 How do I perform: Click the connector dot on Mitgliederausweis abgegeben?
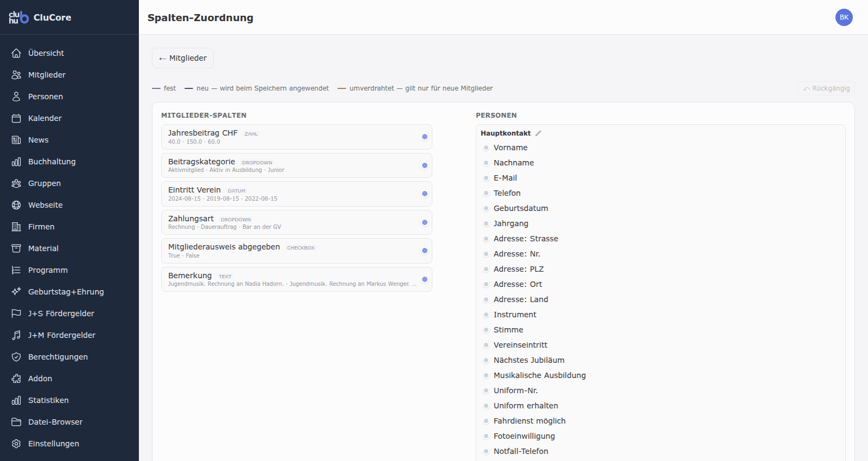tap(425, 251)
